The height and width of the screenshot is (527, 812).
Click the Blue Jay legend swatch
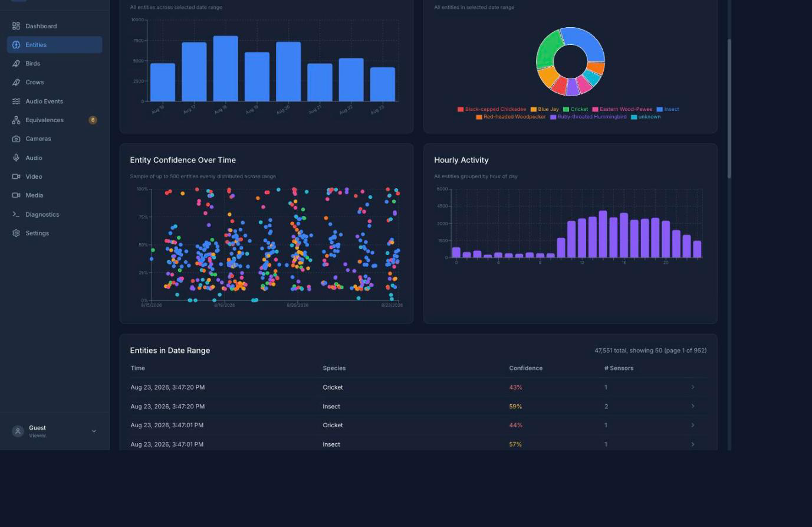pos(534,109)
